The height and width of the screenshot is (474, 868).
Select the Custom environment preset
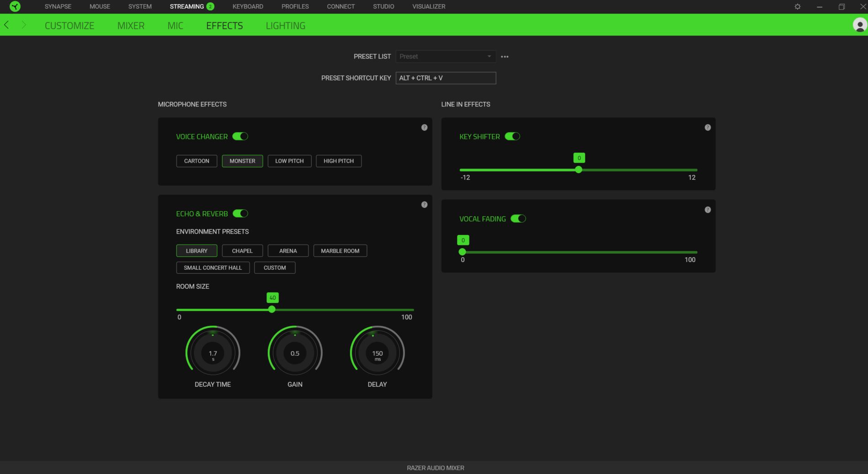(x=275, y=268)
